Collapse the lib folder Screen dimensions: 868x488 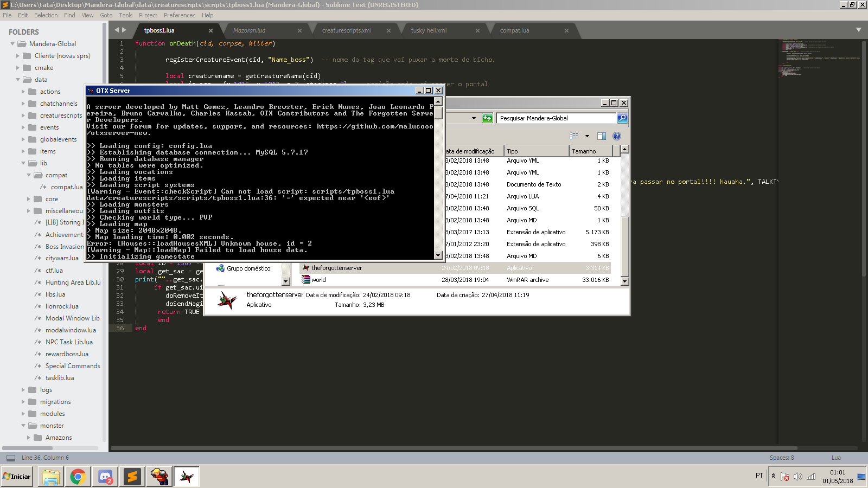(x=23, y=163)
